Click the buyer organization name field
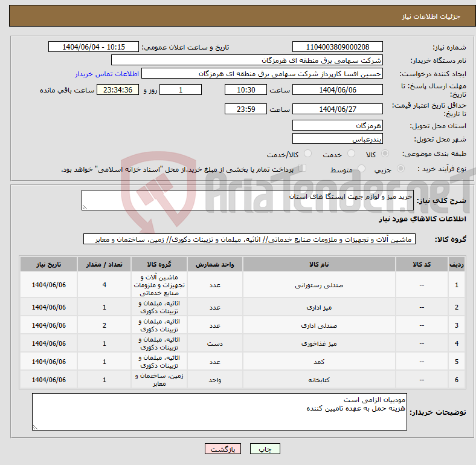Viewport: 476px width, 465px height. (x=247, y=60)
